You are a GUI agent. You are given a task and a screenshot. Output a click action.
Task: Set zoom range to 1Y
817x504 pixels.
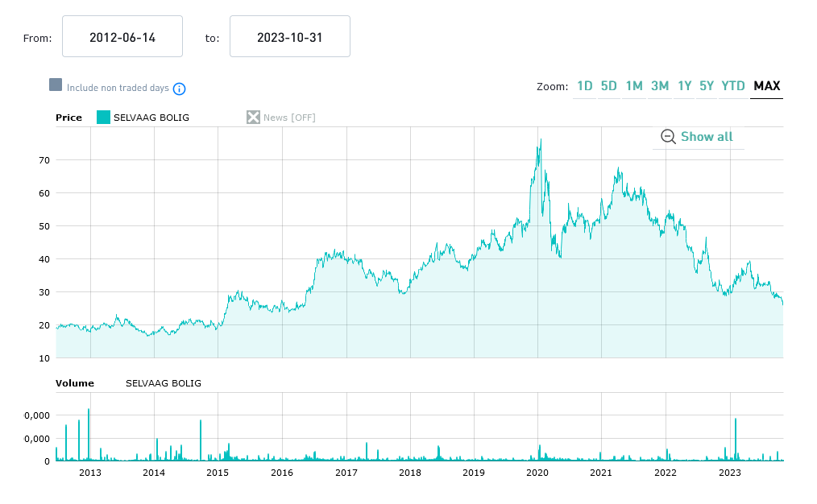pos(685,86)
